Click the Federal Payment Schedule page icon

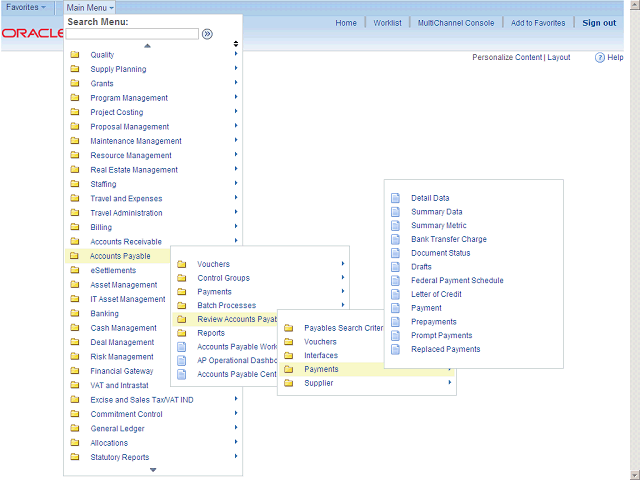395,281
